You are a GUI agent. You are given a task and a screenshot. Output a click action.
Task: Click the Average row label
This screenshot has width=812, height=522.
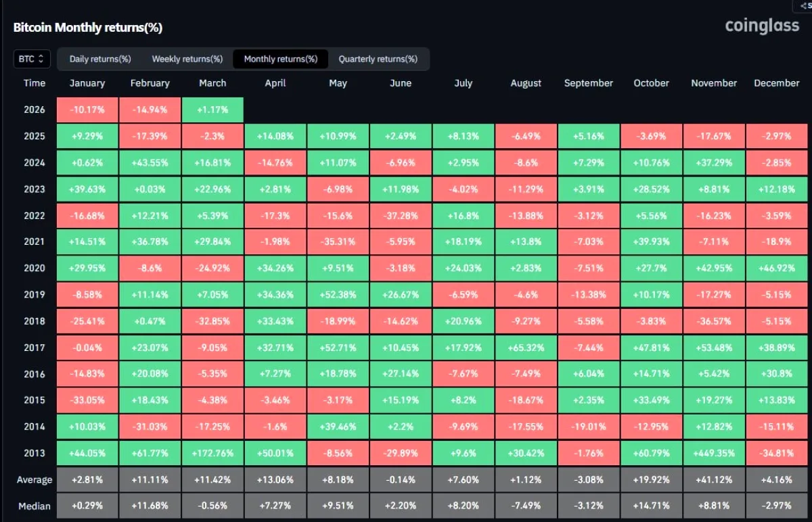(35, 480)
